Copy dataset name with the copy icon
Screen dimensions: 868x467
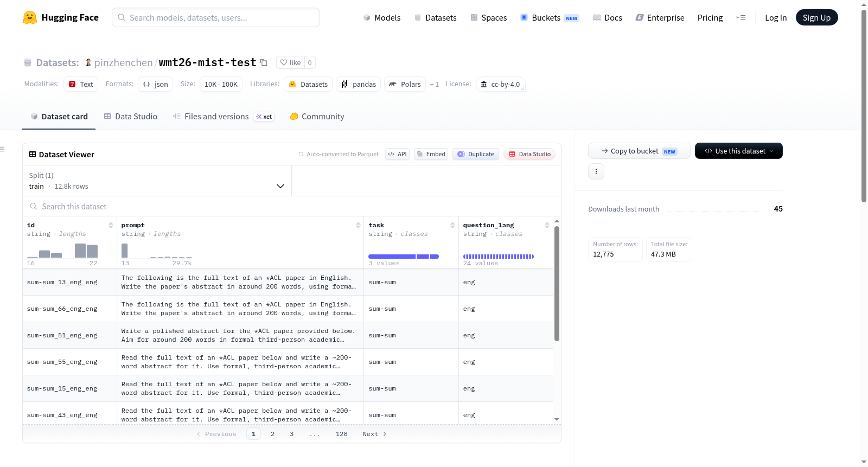click(264, 62)
